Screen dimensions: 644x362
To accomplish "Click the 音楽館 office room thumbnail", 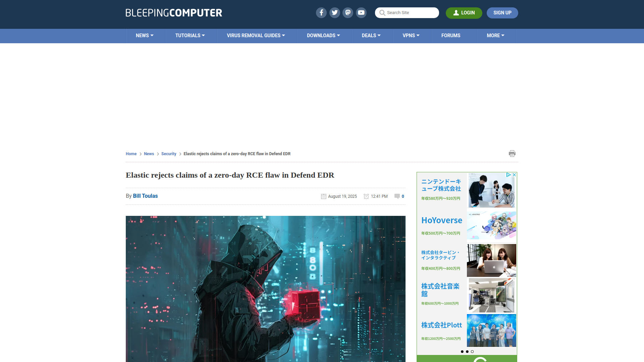I will click(491, 295).
